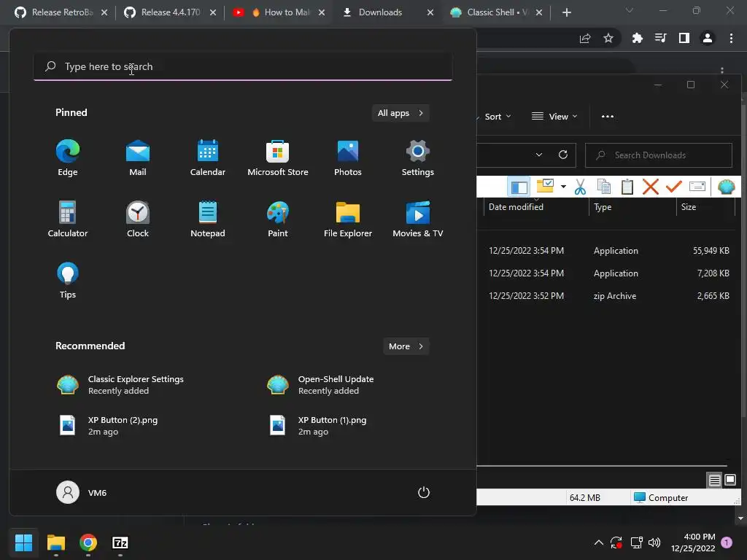Viewport: 747px width, 560px height.
Task: Launch the Photos app
Action: [348, 158]
